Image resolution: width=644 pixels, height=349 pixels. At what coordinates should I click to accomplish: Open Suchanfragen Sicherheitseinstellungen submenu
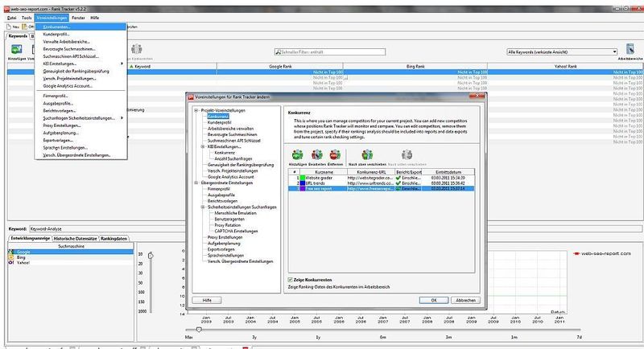(x=81, y=118)
